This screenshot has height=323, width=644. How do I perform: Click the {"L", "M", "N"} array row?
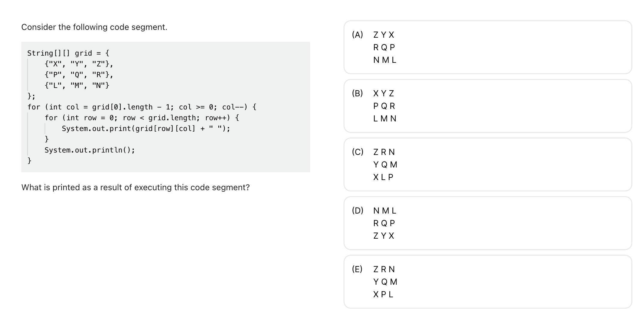(77, 86)
